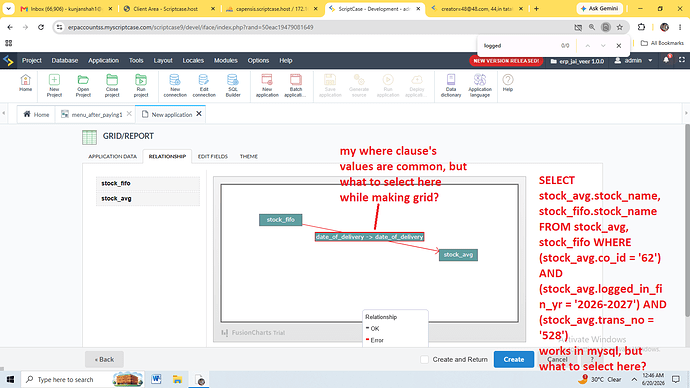Click the stock_fifo diagram node

(281, 220)
